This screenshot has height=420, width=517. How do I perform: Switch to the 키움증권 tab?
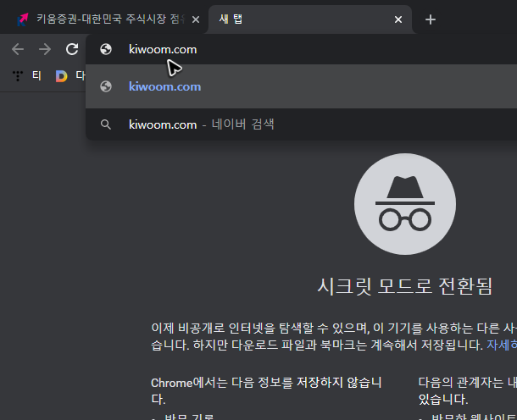tap(107, 19)
